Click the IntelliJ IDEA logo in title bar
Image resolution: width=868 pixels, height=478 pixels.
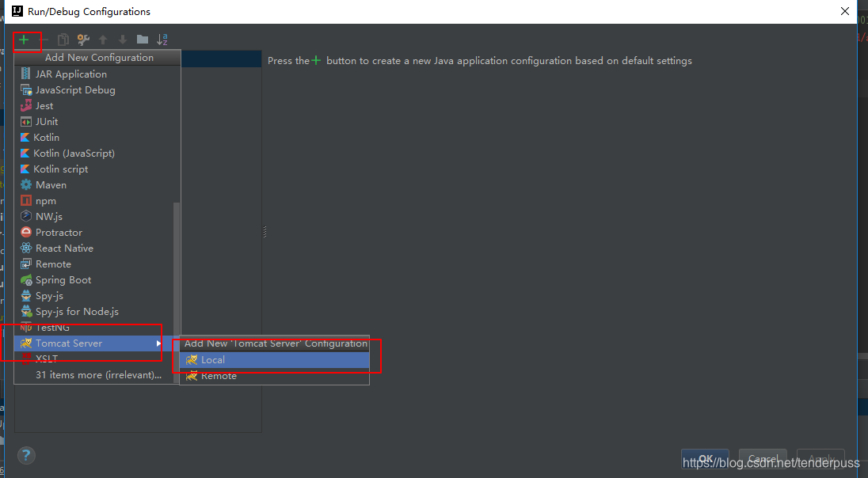(x=17, y=11)
